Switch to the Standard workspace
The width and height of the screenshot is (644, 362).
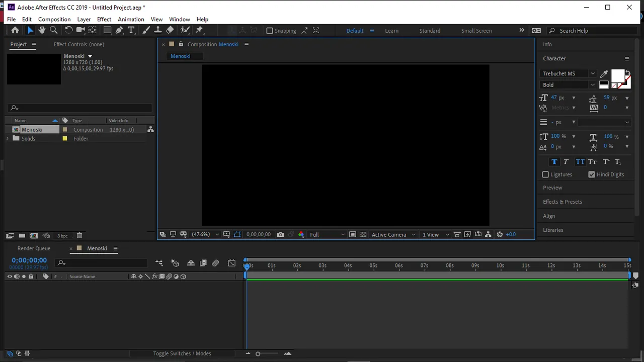pos(430,31)
